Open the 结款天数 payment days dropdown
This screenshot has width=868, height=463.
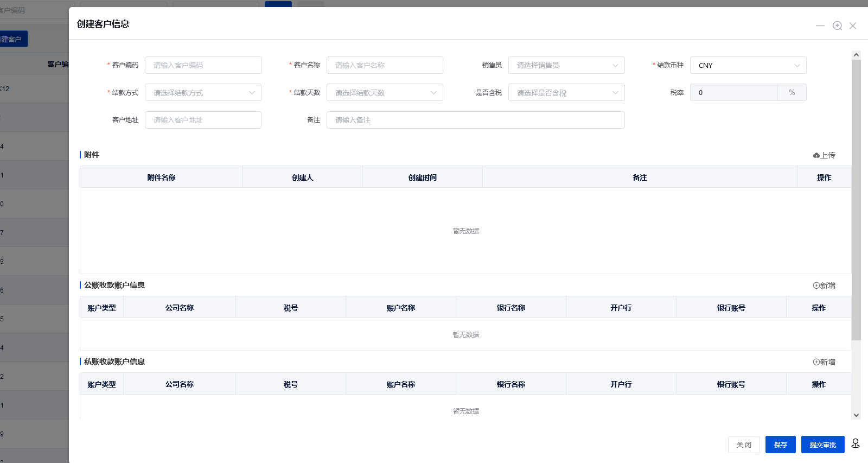coord(385,92)
